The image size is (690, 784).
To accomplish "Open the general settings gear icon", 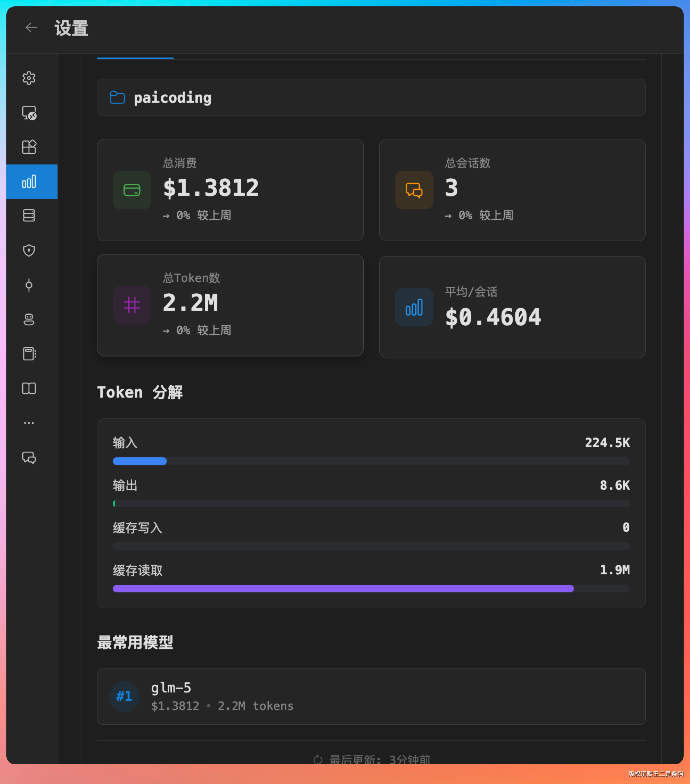I will (x=29, y=78).
